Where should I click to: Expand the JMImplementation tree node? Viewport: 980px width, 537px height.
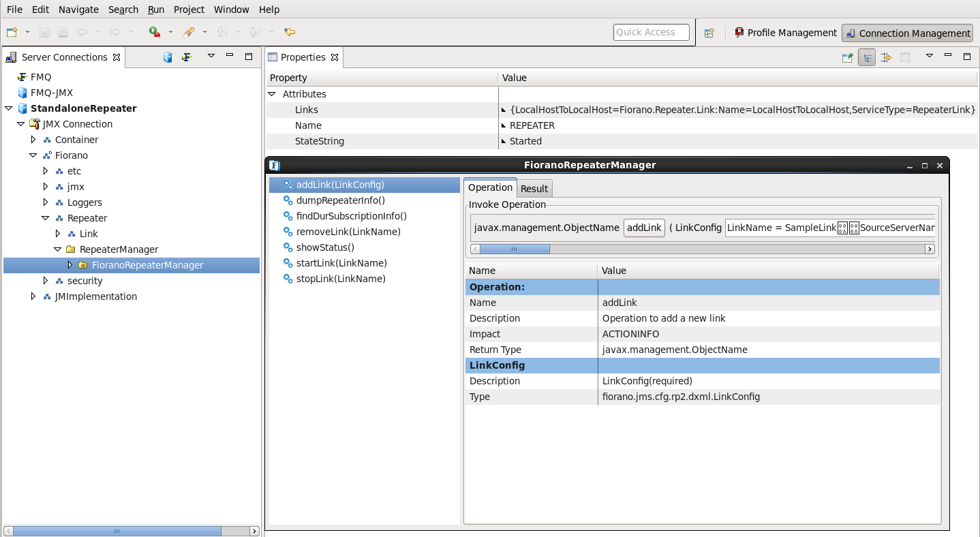[x=33, y=296]
